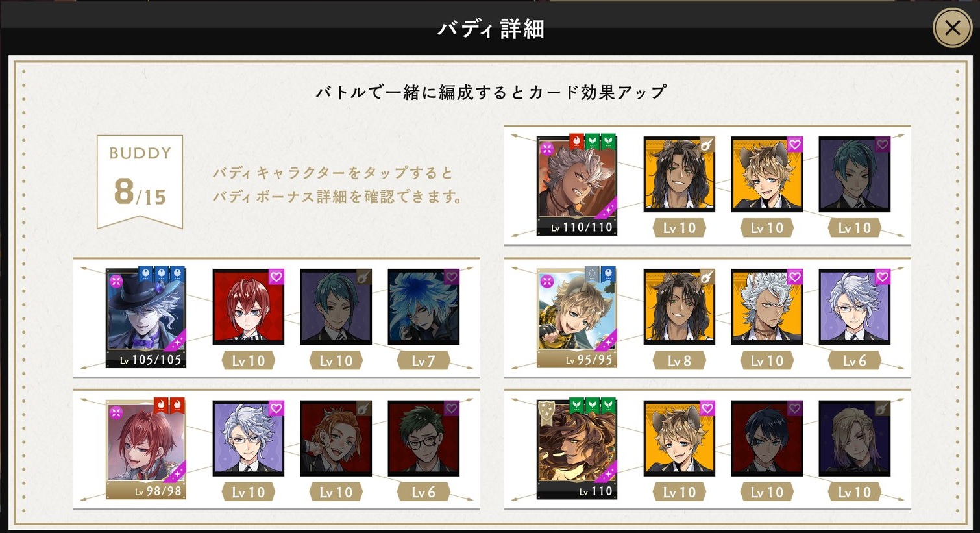This screenshot has height=533, width=980.
Task: Click the fire element icons on wolf card
Action: coord(576,141)
